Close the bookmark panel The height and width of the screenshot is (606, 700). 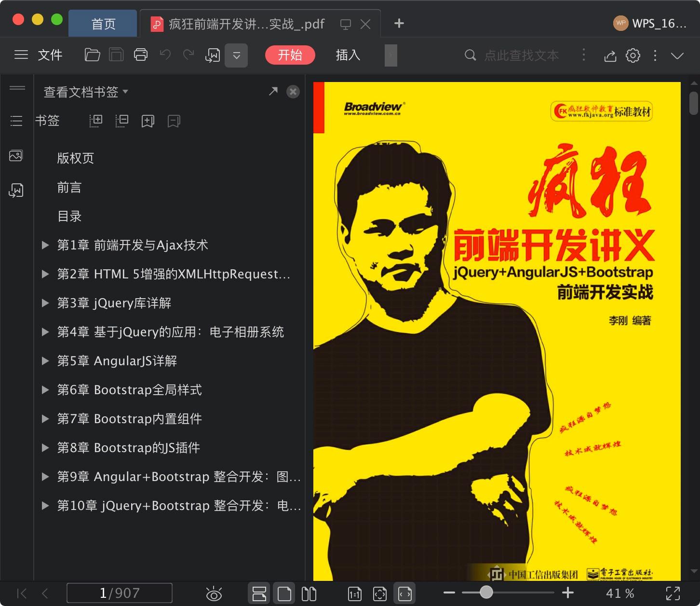(x=293, y=92)
